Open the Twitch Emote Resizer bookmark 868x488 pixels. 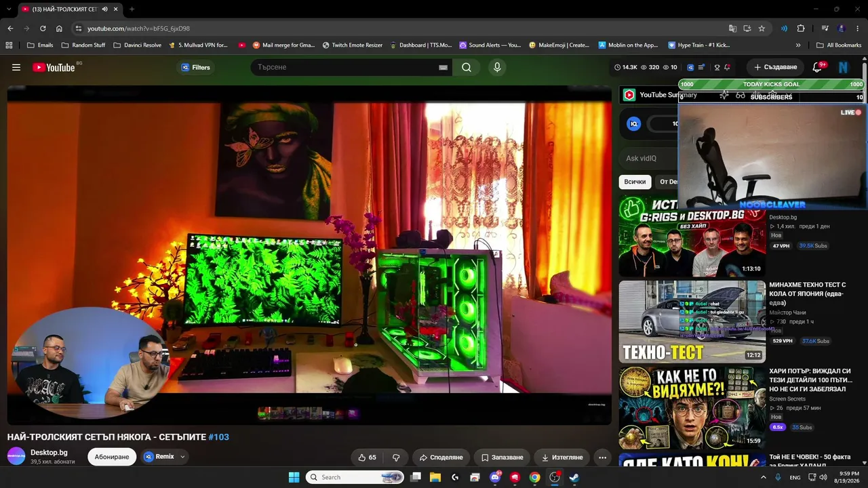point(353,45)
